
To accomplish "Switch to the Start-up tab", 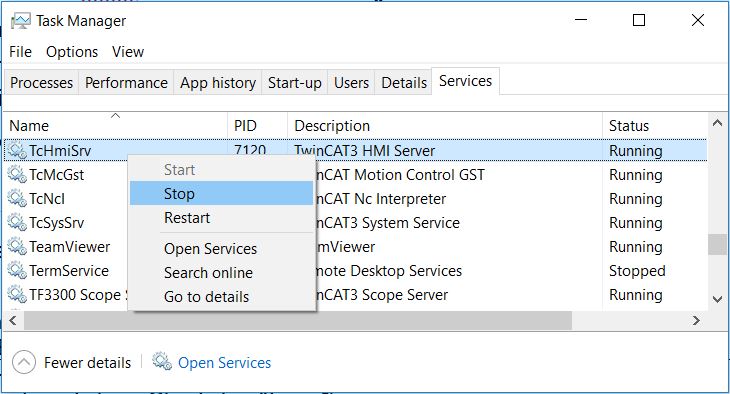I will click(x=295, y=82).
